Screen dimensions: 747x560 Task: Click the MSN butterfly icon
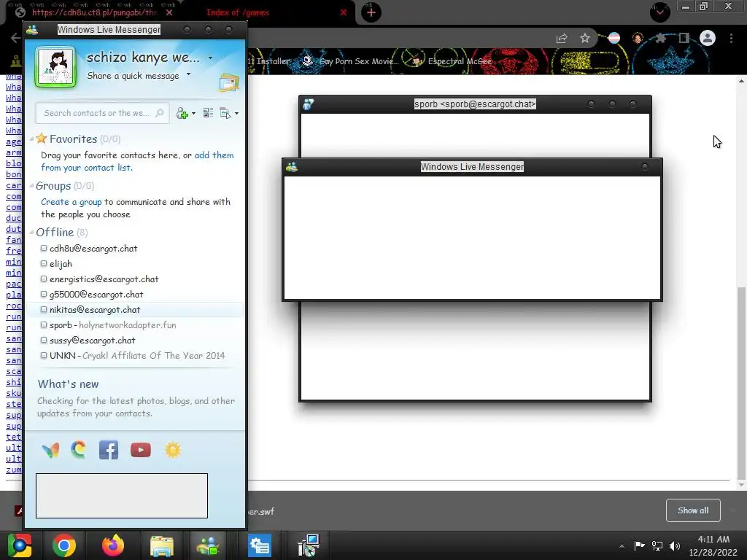[x=50, y=449]
